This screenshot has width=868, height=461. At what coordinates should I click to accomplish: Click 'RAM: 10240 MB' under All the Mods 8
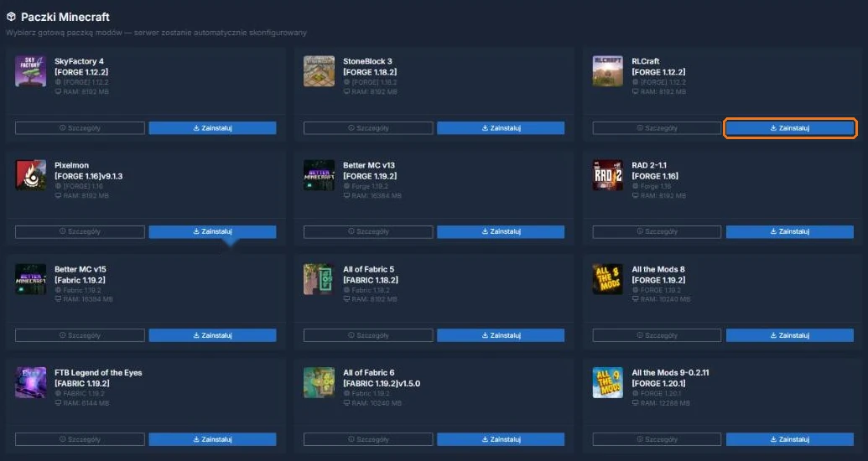click(x=665, y=299)
